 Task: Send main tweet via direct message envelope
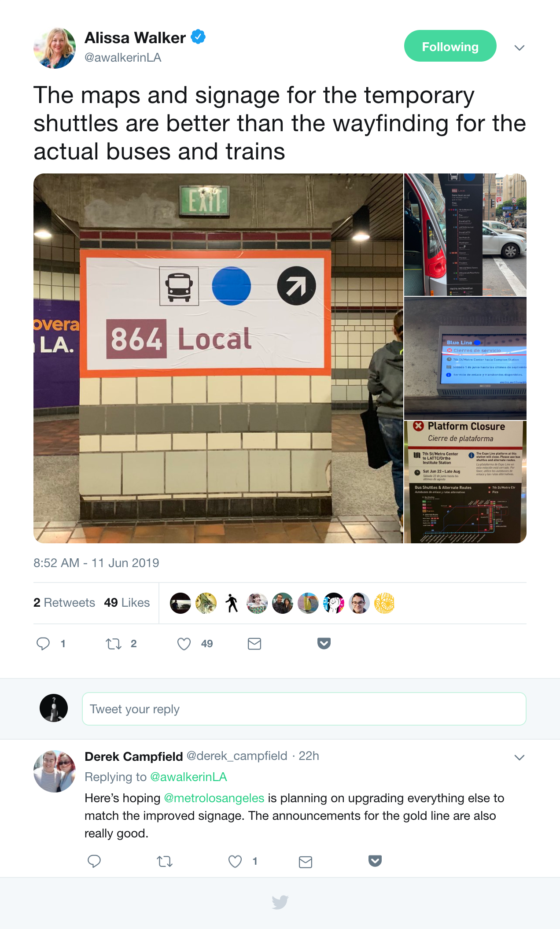coord(254,644)
